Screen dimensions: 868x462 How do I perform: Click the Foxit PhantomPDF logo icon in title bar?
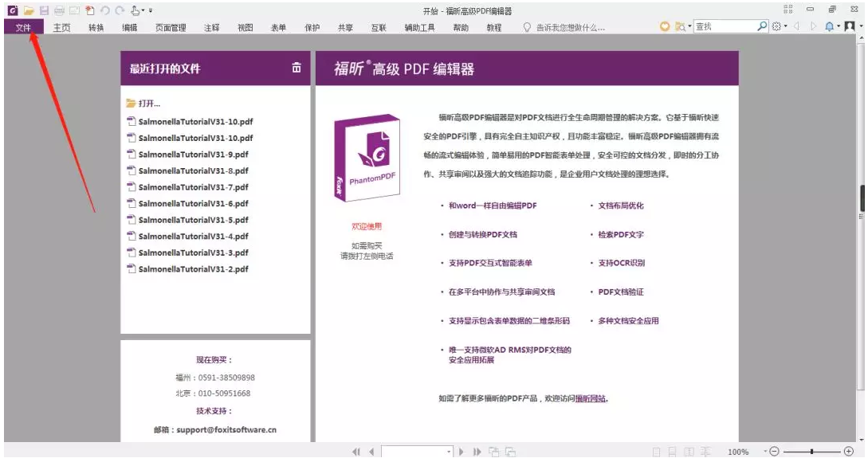(x=13, y=10)
